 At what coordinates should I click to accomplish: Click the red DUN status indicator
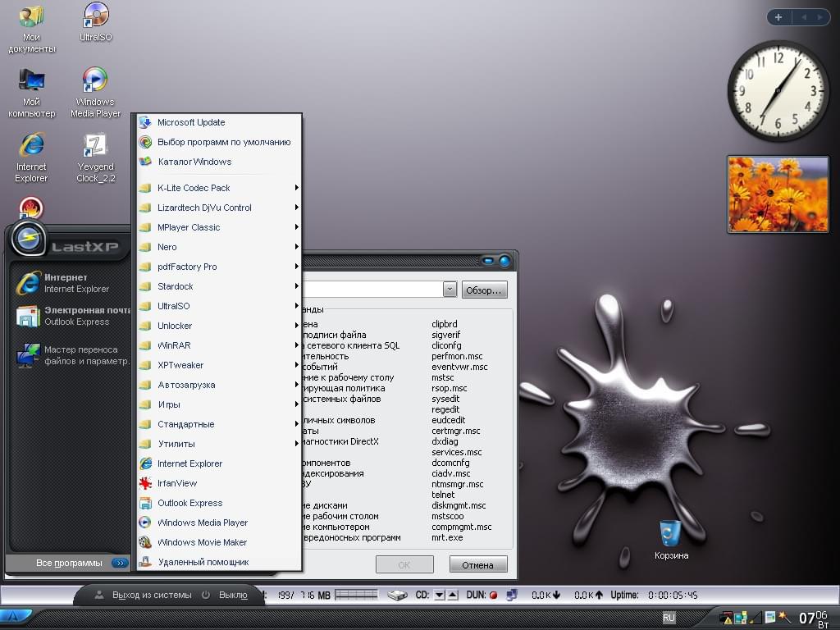493,596
